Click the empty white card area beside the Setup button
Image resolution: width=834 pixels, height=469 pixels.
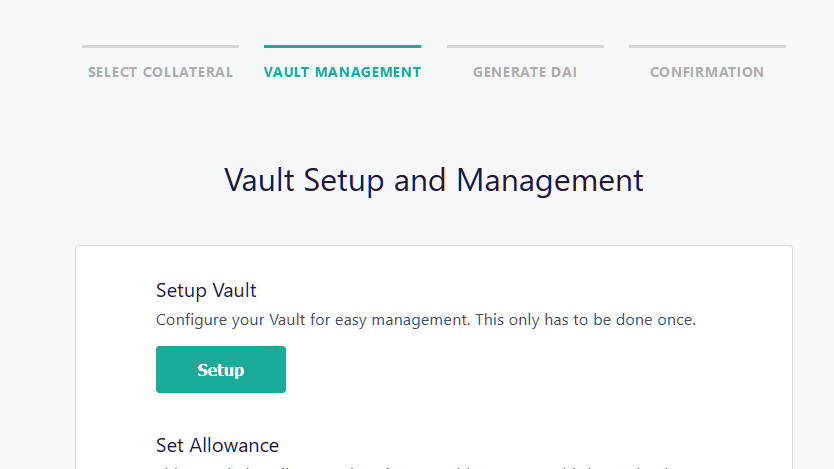coord(532,370)
